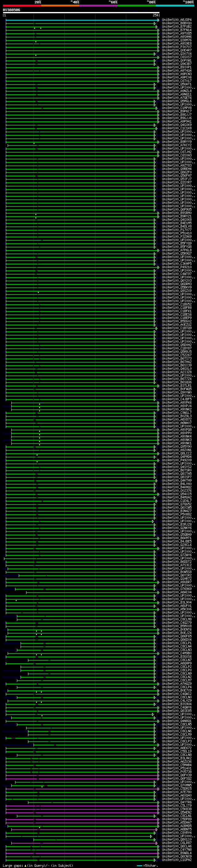Open hit UniRef100_A7QET6
197x868 pixels.
coord(177,98)
